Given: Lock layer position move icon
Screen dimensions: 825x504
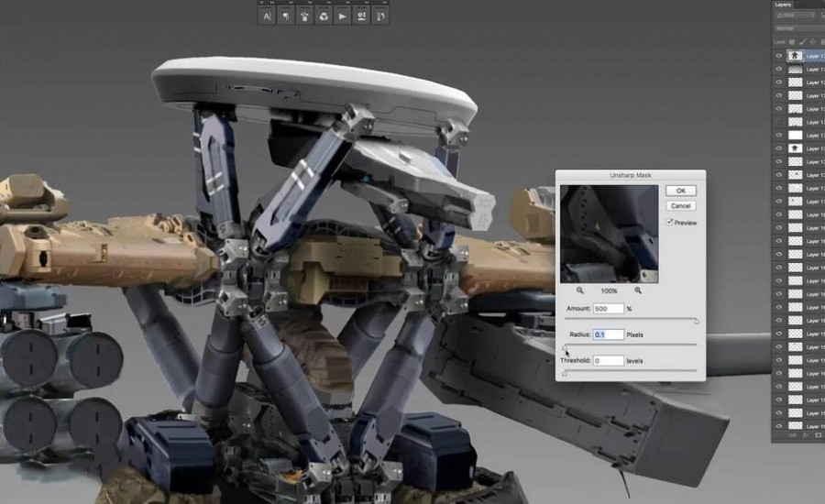Looking at the screenshot, I should point(813,42).
